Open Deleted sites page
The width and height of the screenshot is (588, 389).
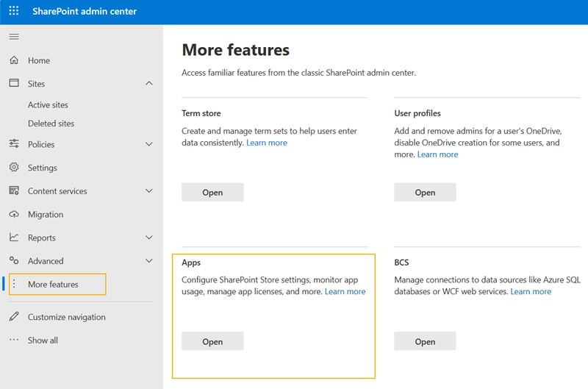coord(51,124)
